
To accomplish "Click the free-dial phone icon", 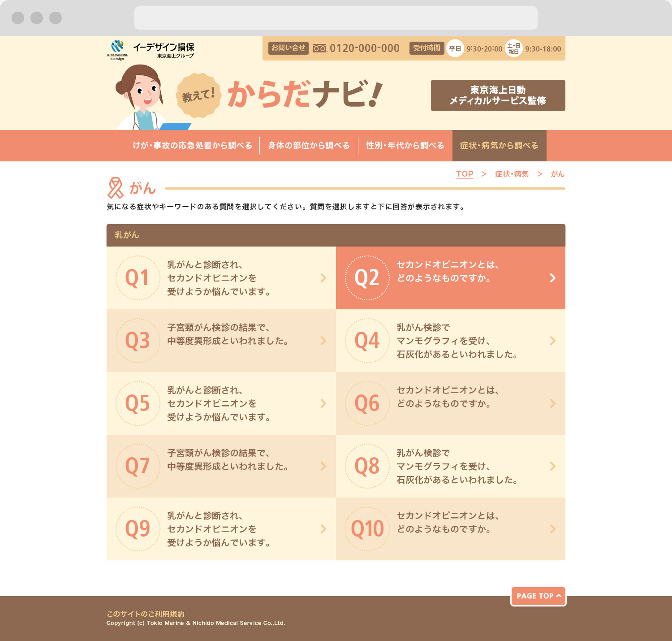I will [x=320, y=48].
